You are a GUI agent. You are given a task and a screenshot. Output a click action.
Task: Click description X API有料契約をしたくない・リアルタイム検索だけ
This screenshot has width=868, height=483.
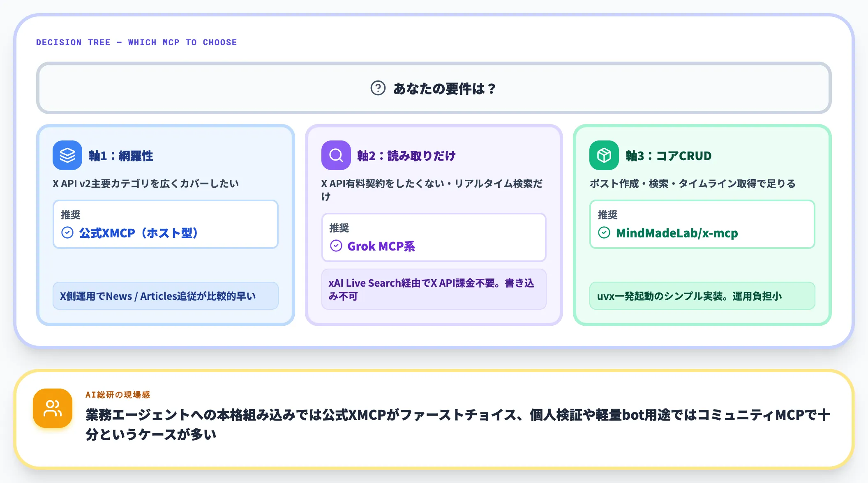(x=432, y=190)
